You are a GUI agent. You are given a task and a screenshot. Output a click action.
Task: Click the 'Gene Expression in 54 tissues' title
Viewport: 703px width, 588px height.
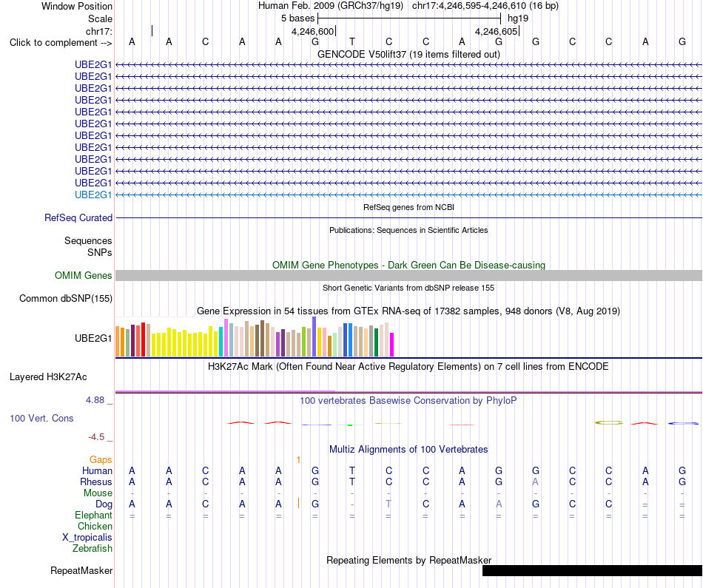click(x=408, y=311)
